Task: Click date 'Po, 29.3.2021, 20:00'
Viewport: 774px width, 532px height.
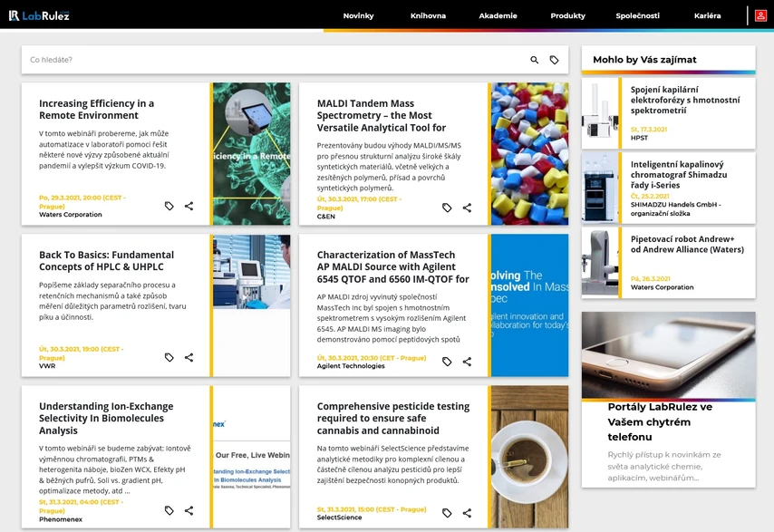Action: (x=82, y=202)
